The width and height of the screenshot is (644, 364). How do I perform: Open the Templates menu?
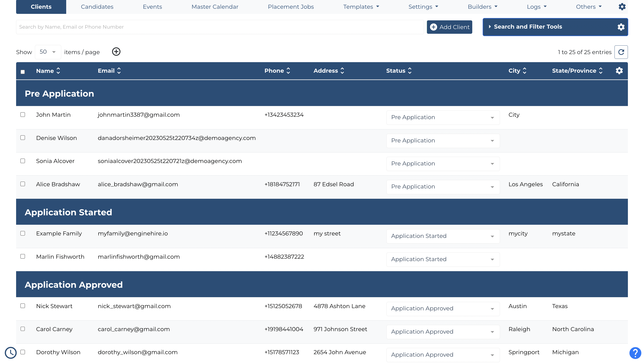(361, 7)
